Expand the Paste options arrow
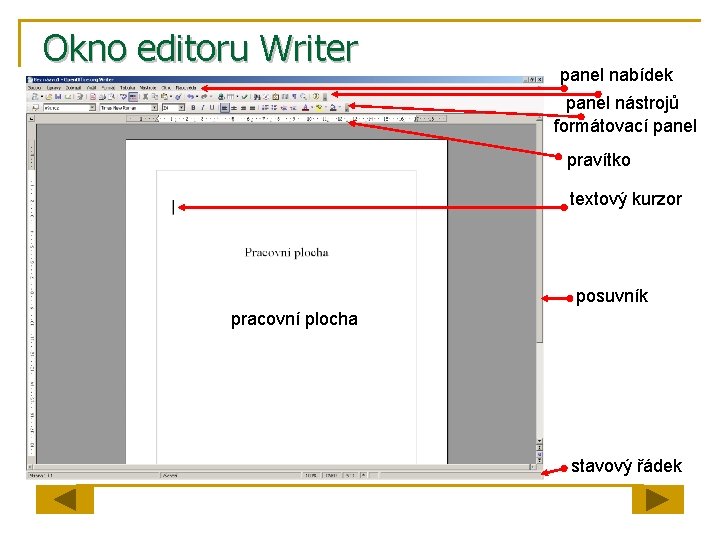720x540 pixels. click(x=171, y=97)
